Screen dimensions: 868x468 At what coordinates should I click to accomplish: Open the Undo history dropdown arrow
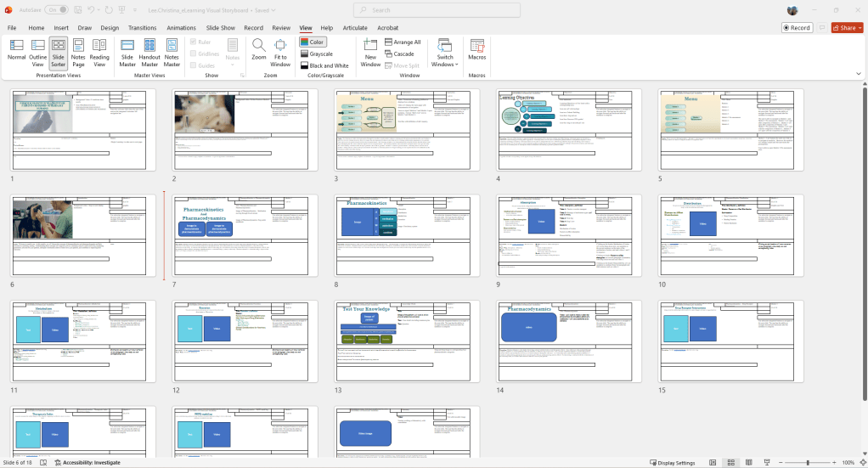coord(99,10)
